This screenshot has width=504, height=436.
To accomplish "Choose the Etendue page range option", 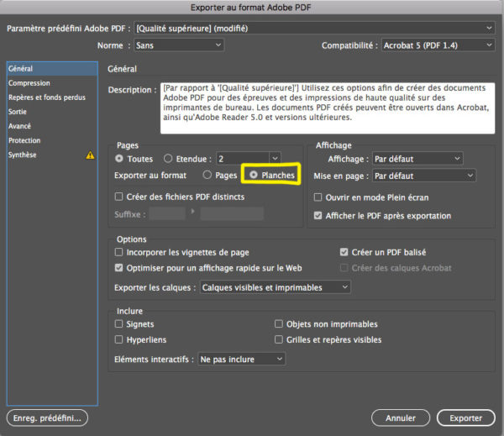I will coord(169,158).
